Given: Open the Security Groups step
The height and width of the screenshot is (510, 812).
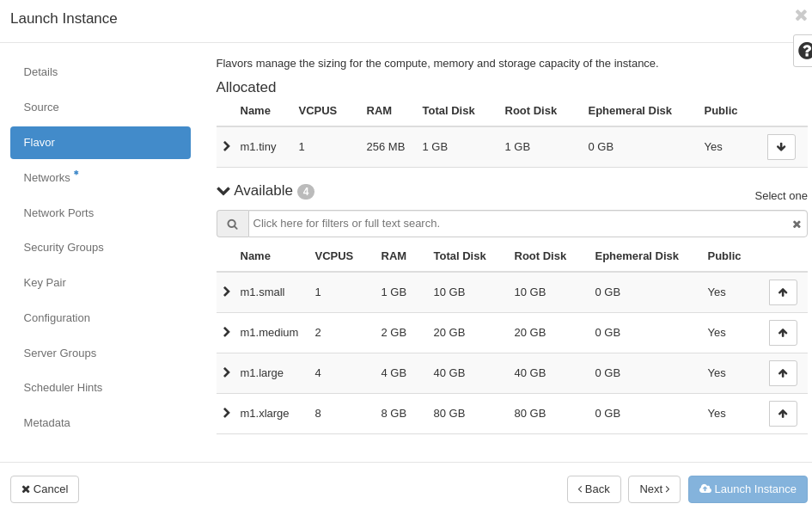Looking at the screenshot, I should pyautogui.click(x=101, y=248).
